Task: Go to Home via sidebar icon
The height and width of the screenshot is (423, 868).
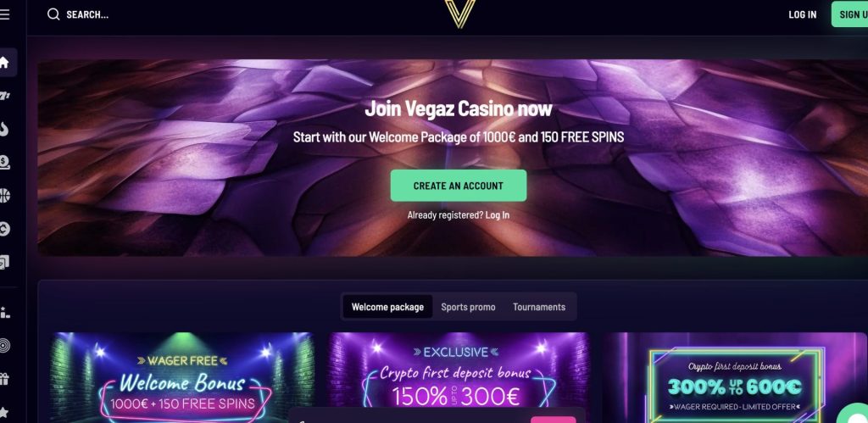Action: pos(4,62)
